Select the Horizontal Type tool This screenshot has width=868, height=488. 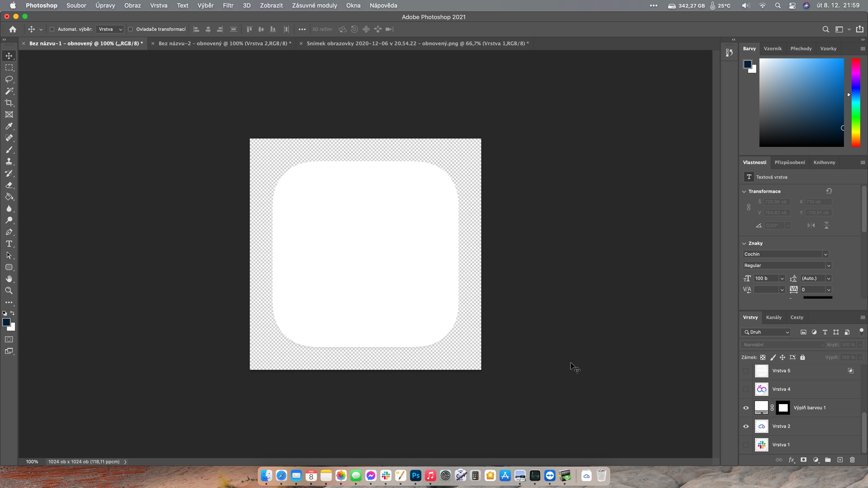click(9, 244)
